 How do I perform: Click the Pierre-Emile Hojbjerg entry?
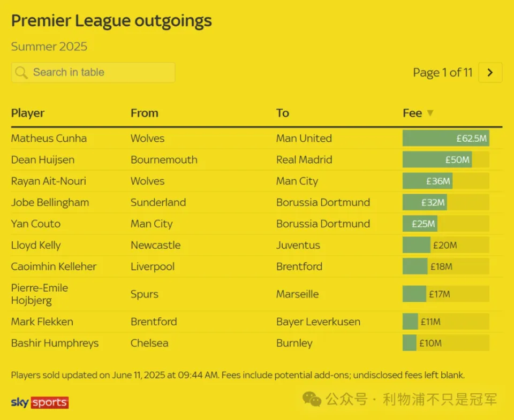pyautogui.click(x=40, y=294)
